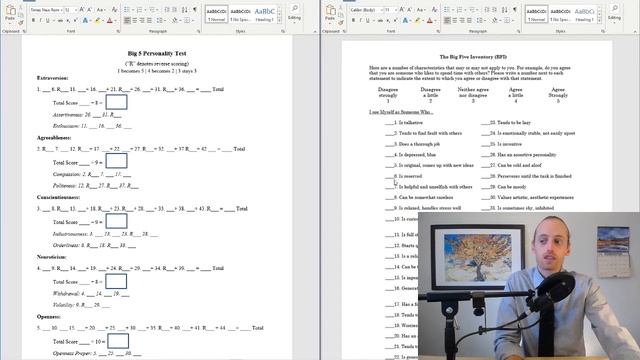The image size is (640, 360).
Task: Select Format Painter in left Word window
Action: (x=21, y=23)
